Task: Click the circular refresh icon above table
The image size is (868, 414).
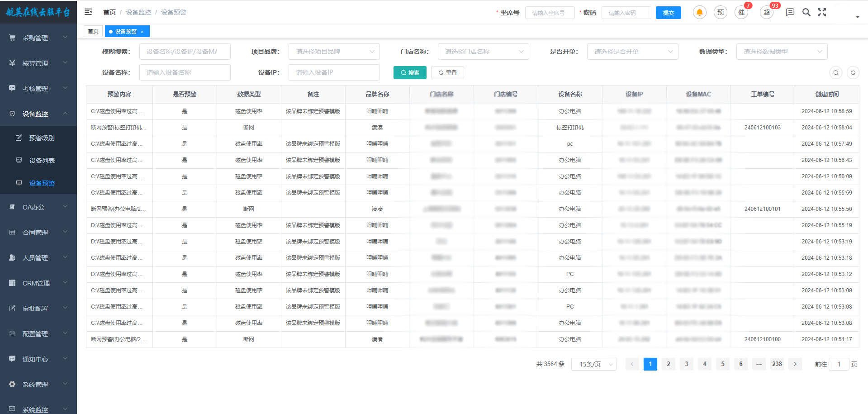Action: pyautogui.click(x=853, y=72)
